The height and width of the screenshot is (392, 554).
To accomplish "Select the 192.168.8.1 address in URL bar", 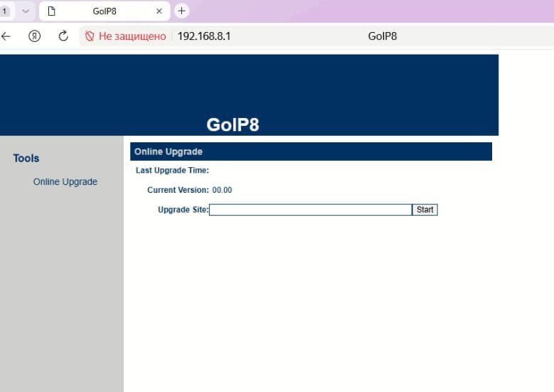I will 204,36.
